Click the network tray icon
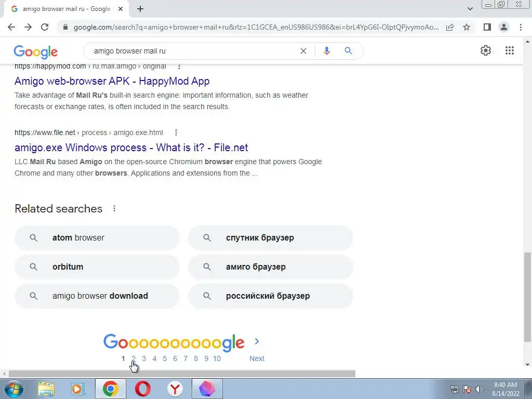This screenshot has height=399, width=532. tap(454, 389)
